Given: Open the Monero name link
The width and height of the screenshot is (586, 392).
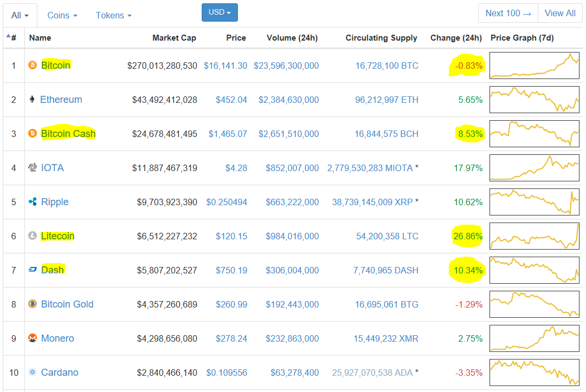Looking at the screenshot, I should pyautogui.click(x=57, y=338).
